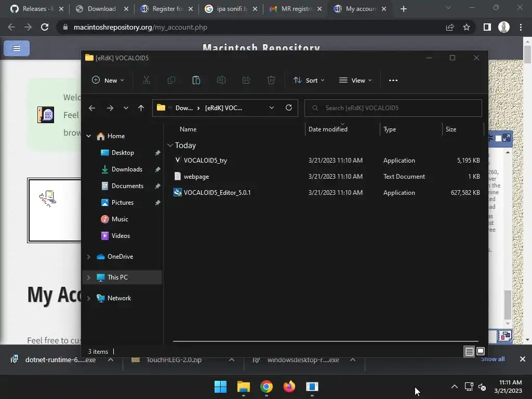Select Pictures in navigation pane
532x399 pixels.
point(123,203)
